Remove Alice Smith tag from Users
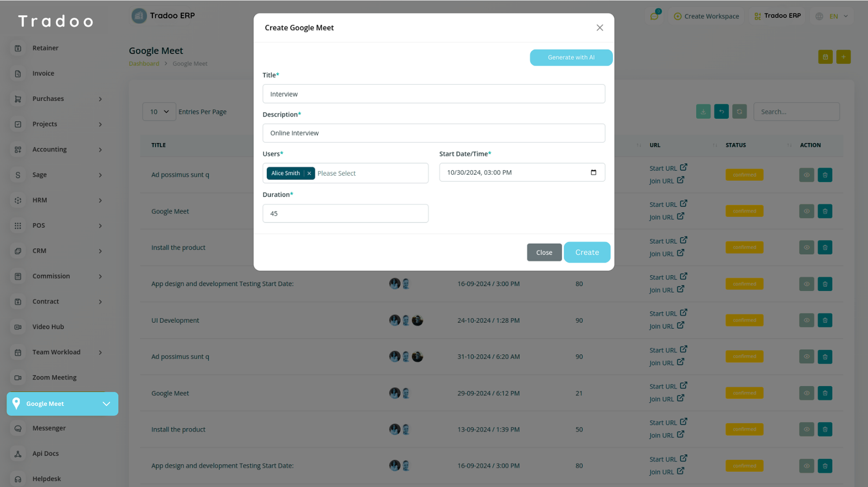The width and height of the screenshot is (868, 487). coord(309,174)
